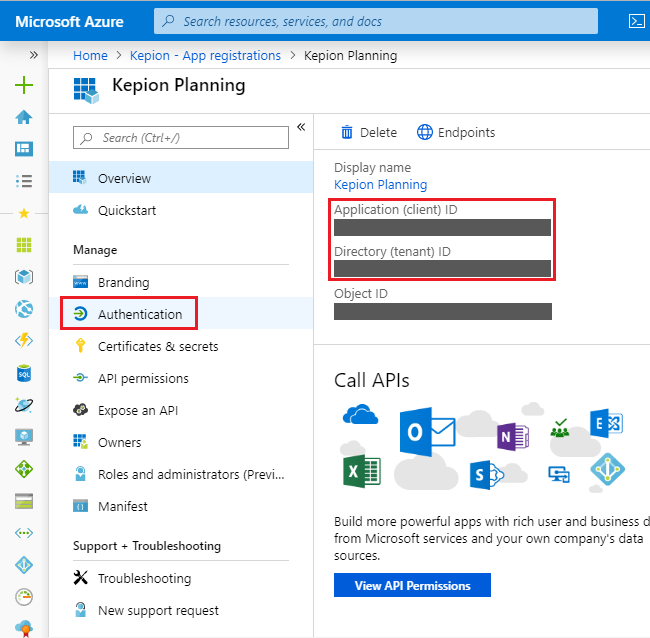Click View API Permissions button

point(412,585)
